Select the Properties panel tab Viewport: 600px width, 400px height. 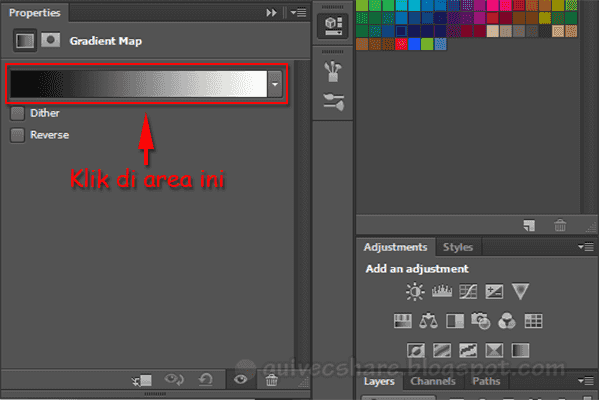pyautogui.click(x=34, y=13)
